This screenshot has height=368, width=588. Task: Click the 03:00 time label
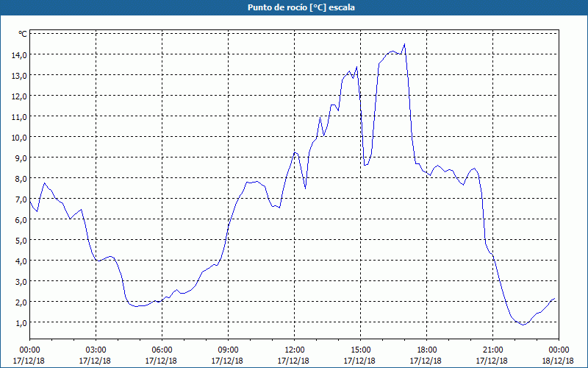[96, 350]
